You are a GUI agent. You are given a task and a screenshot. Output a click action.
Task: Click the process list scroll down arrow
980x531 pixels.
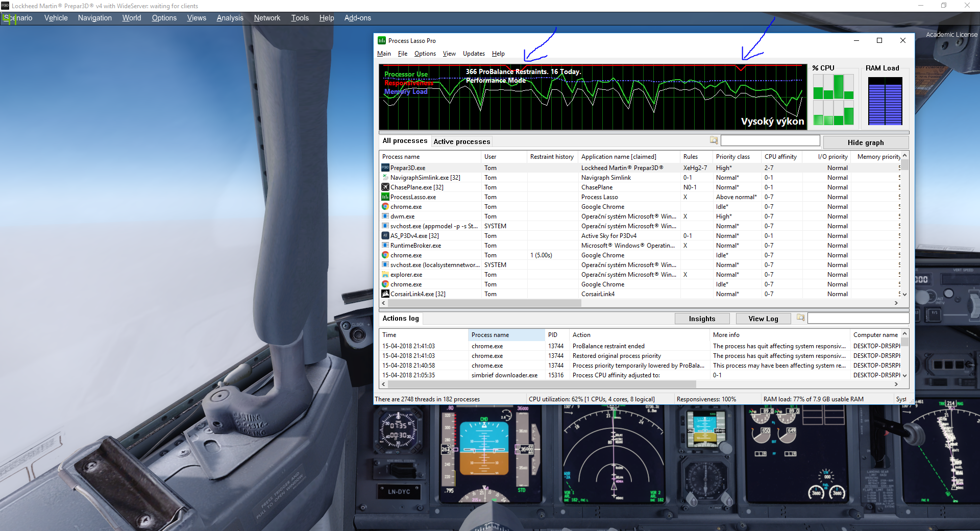[904, 295]
